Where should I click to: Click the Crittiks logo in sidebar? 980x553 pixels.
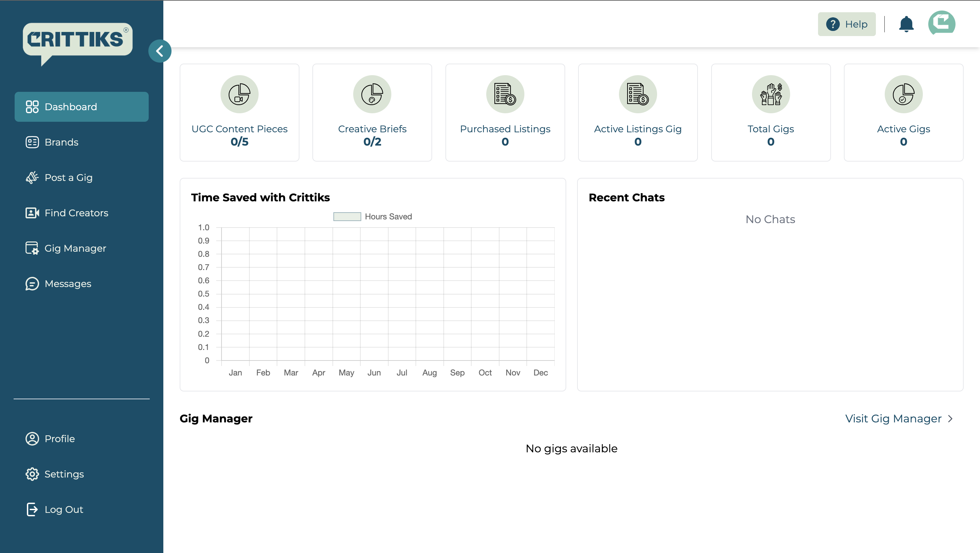(x=78, y=44)
